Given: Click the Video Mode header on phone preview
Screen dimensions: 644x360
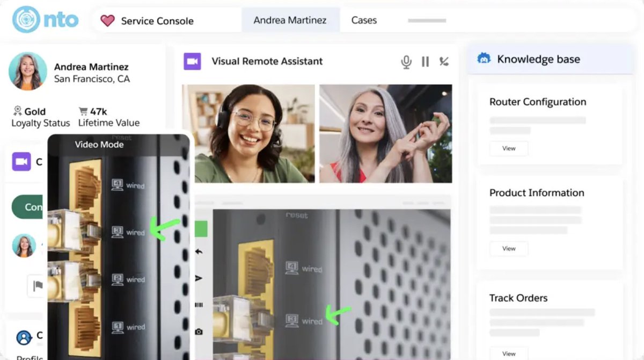Looking at the screenshot, I should click(x=99, y=144).
